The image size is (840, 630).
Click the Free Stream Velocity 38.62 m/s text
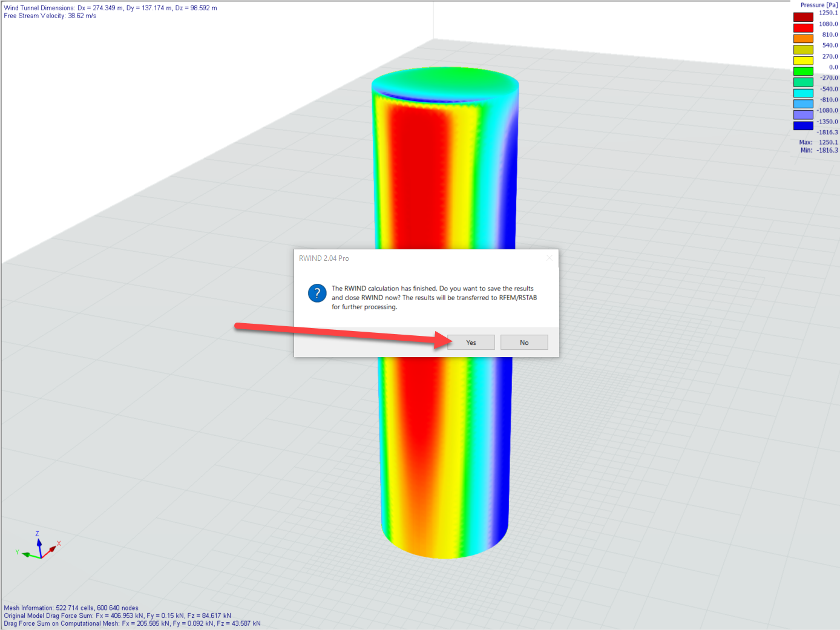[x=50, y=16]
